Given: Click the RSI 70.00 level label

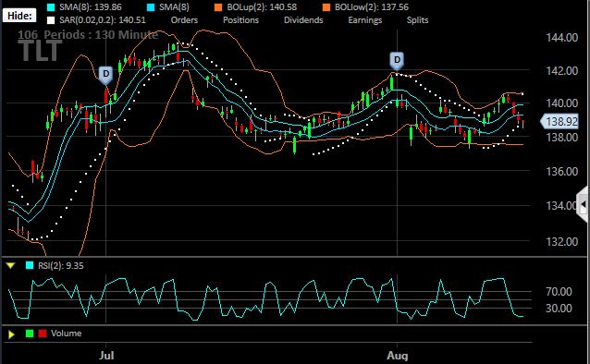Looking at the screenshot, I should tap(559, 291).
